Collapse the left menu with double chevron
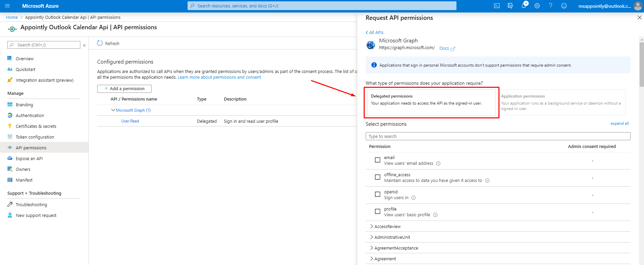The width and height of the screenshot is (644, 265). point(84,45)
